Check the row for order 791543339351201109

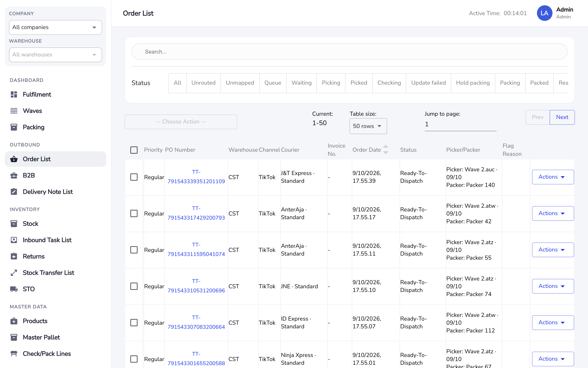pyautogui.click(x=134, y=177)
